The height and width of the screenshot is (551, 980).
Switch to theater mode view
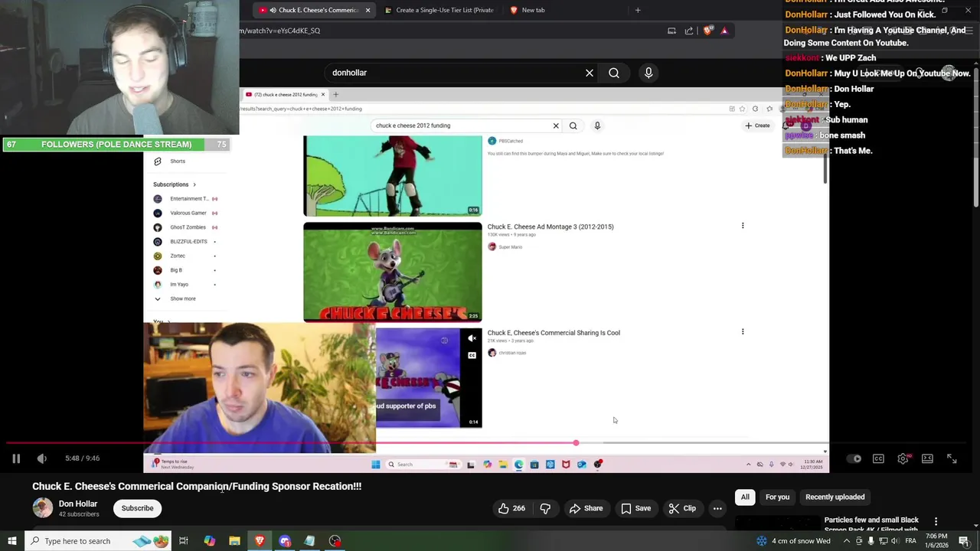coord(927,458)
